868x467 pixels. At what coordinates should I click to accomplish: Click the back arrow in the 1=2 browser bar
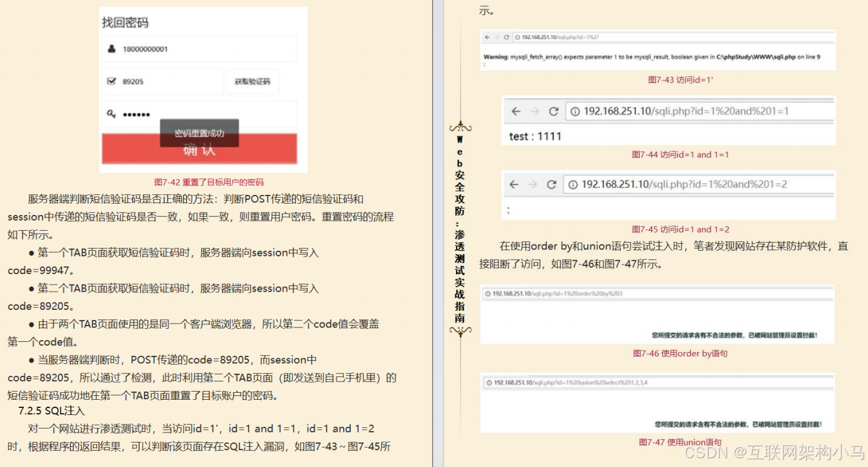[514, 185]
